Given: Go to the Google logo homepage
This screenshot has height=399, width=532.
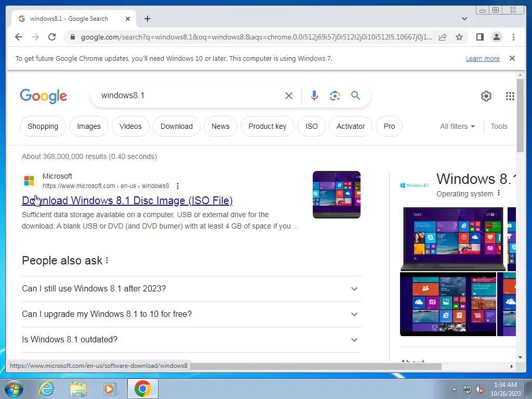Looking at the screenshot, I should (44, 96).
